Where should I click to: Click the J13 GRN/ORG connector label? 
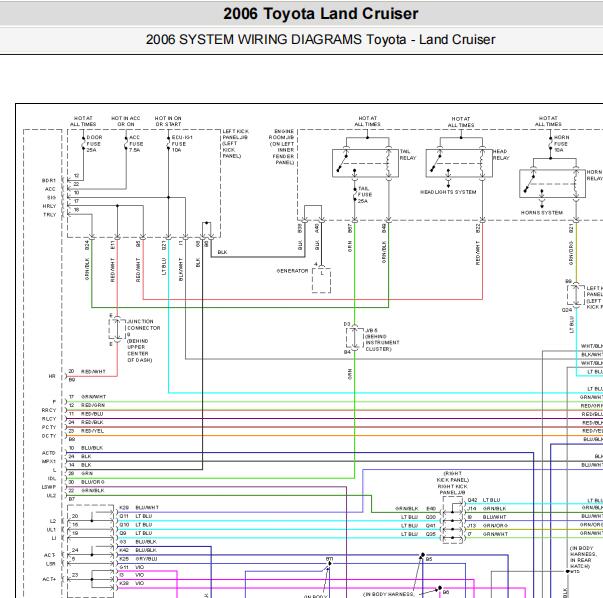pos(487,525)
